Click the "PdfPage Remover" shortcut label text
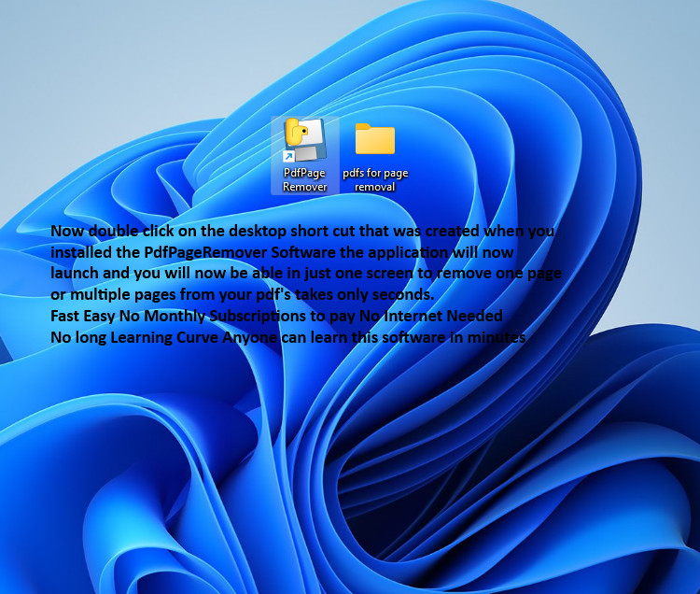Image resolution: width=700 pixels, height=594 pixels. (304, 179)
